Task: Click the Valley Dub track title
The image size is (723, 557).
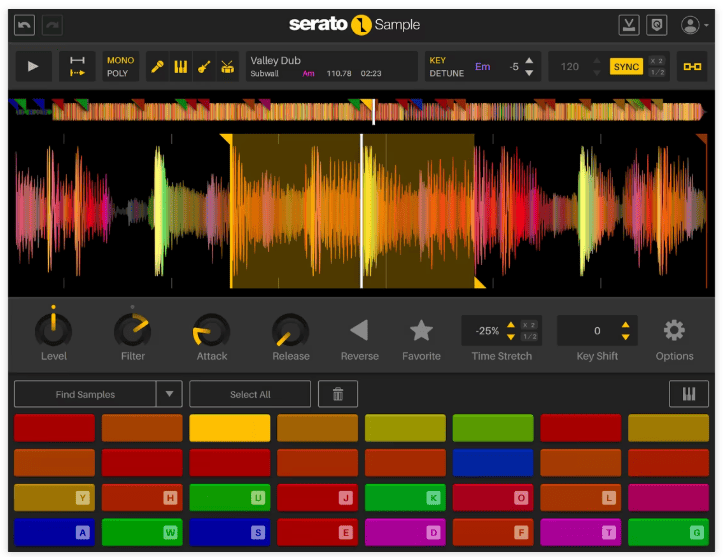Action: 275,60
